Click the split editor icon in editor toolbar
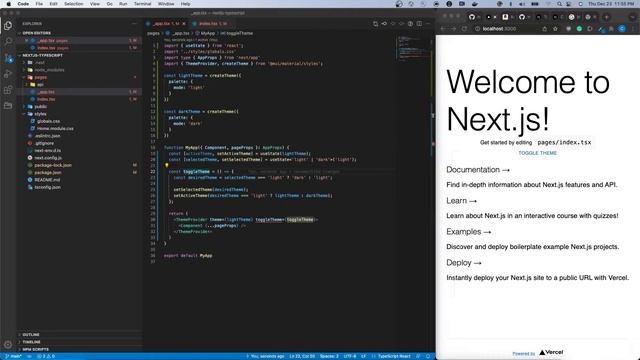Viewport: 640px width, 360px height. click(419, 24)
